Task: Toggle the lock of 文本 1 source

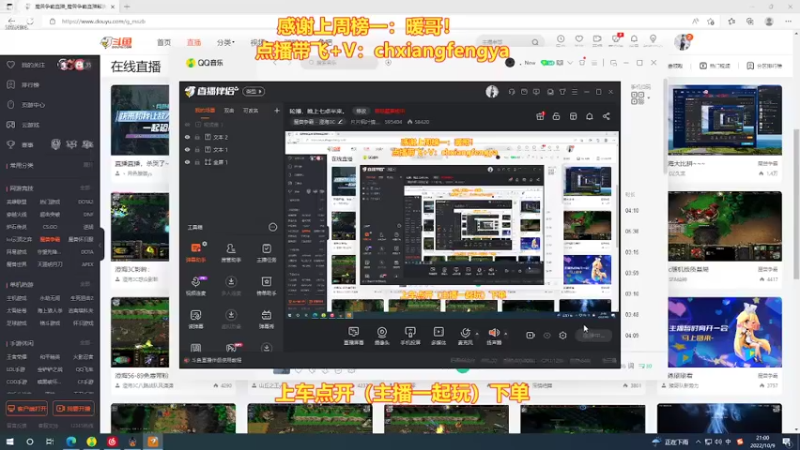Action: point(197,150)
